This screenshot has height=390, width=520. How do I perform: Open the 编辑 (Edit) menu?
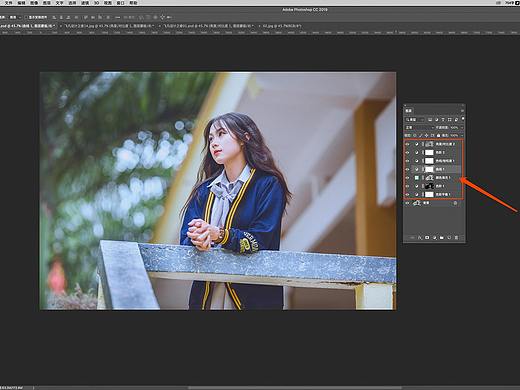point(21,3)
